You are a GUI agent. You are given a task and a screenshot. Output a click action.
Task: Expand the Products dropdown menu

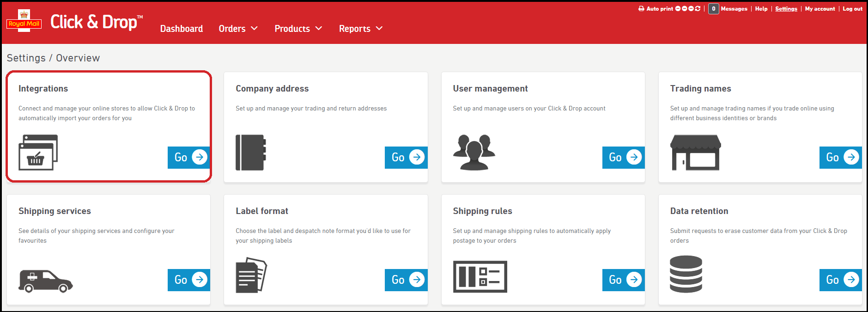point(298,29)
